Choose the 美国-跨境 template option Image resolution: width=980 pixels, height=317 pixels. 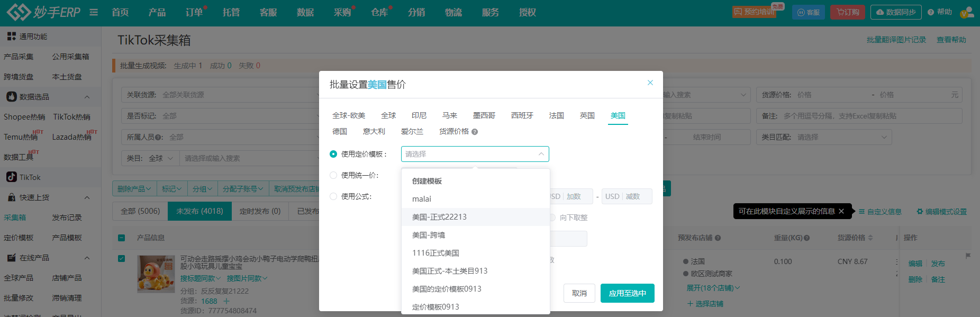tap(475, 235)
